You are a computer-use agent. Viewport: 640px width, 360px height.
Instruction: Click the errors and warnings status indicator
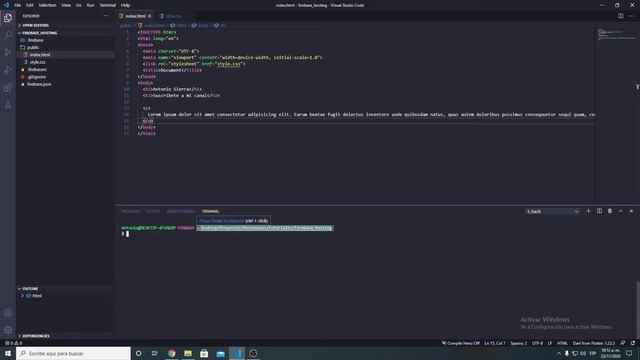click(x=13, y=343)
